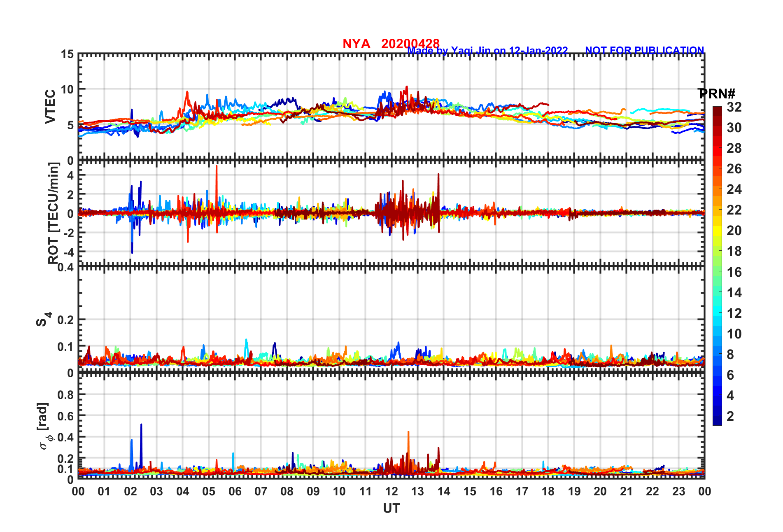
Task: Click the PRN colorbar strip
Action: (717, 266)
